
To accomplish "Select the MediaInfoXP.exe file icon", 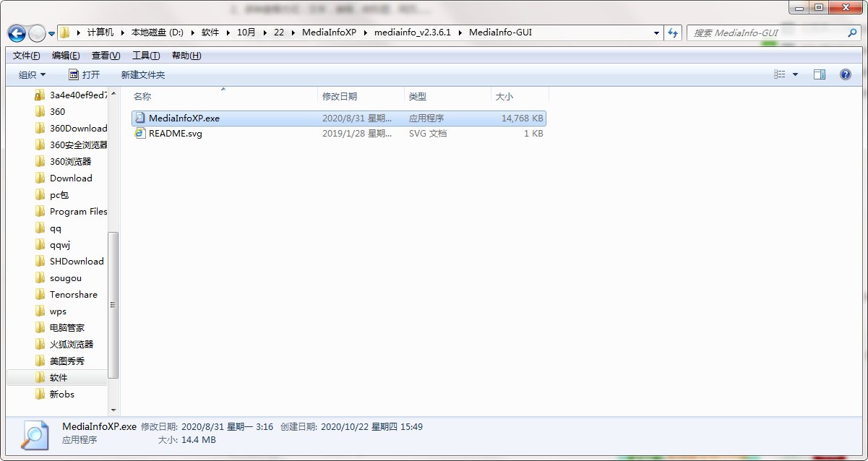I will pos(140,118).
